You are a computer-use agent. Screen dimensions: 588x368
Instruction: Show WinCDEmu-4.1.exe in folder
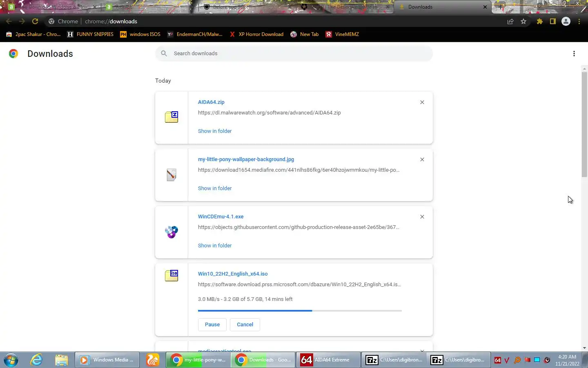(x=215, y=246)
